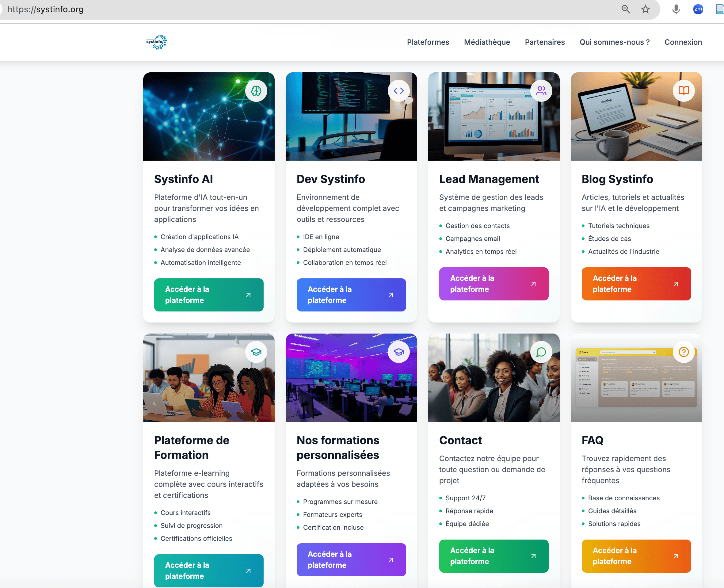Open the Plateformes navigation menu

428,42
